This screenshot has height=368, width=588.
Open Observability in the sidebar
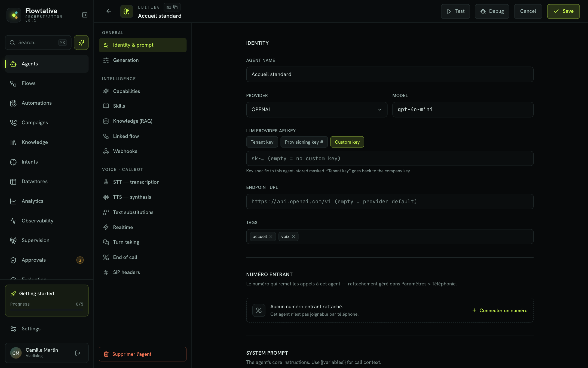pos(47,221)
